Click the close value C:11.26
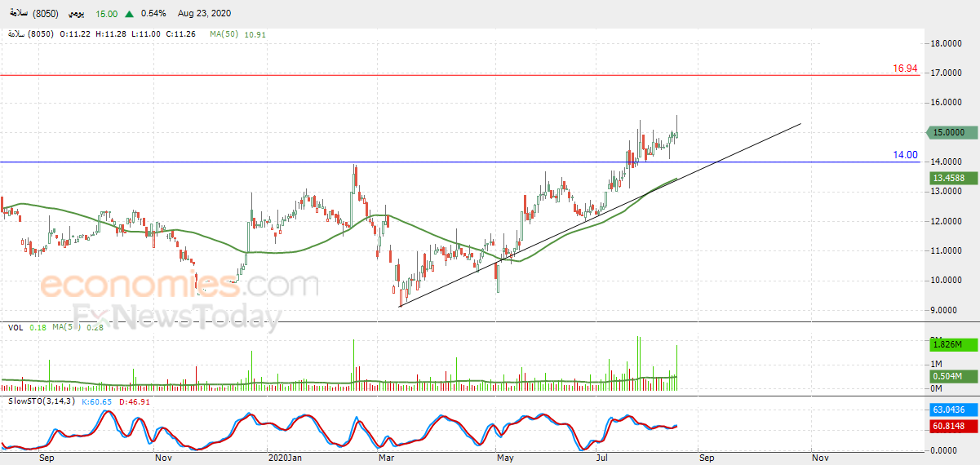This screenshot has width=980, height=465. coord(181,34)
